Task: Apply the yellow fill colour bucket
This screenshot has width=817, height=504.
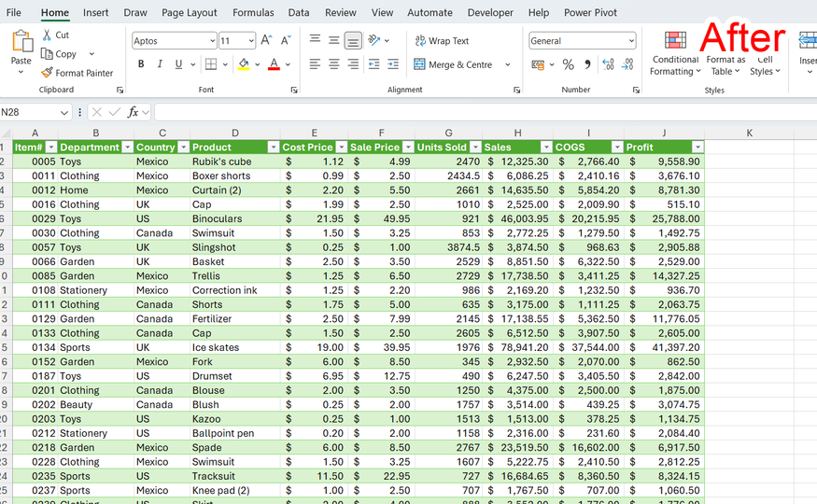Action: pyautogui.click(x=244, y=64)
